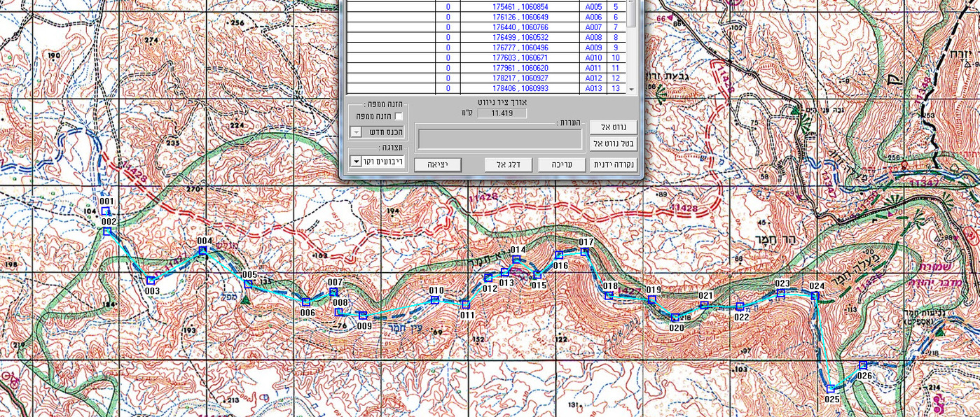This screenshot has width=980, height=417.
Task: Select table cell A006
Action: 593,17
